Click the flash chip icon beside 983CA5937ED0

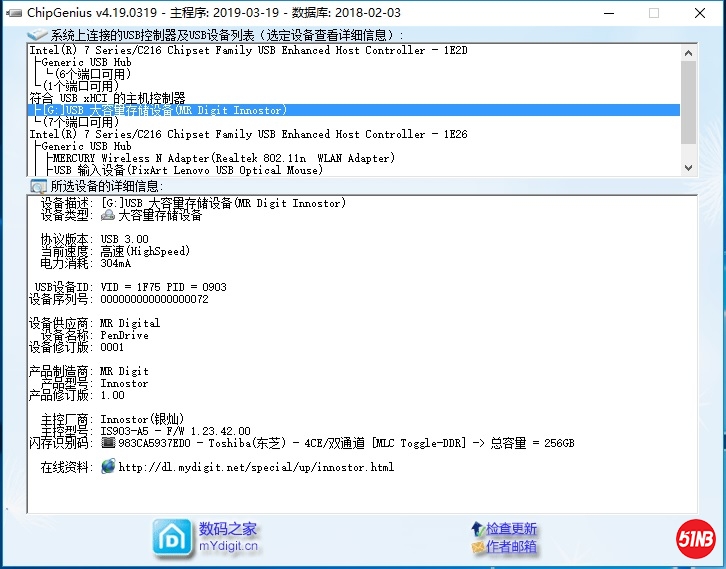click(x=108, y=443)
